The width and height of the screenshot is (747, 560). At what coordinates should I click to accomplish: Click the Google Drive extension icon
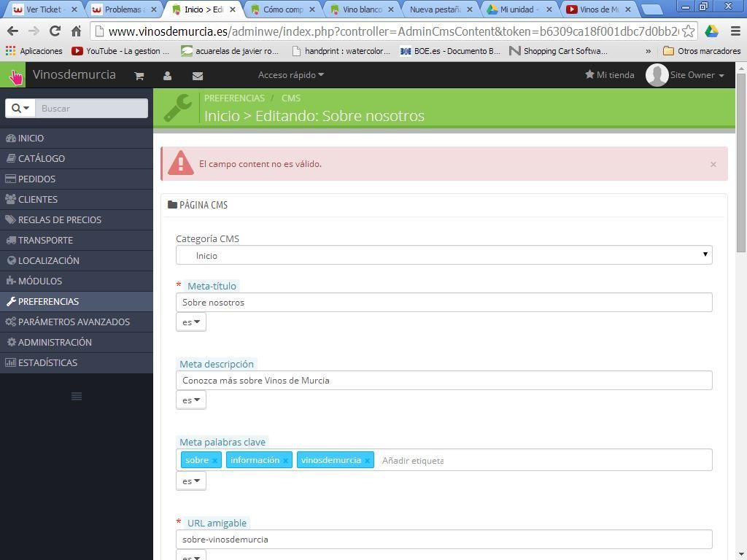(x=712, y=31)
